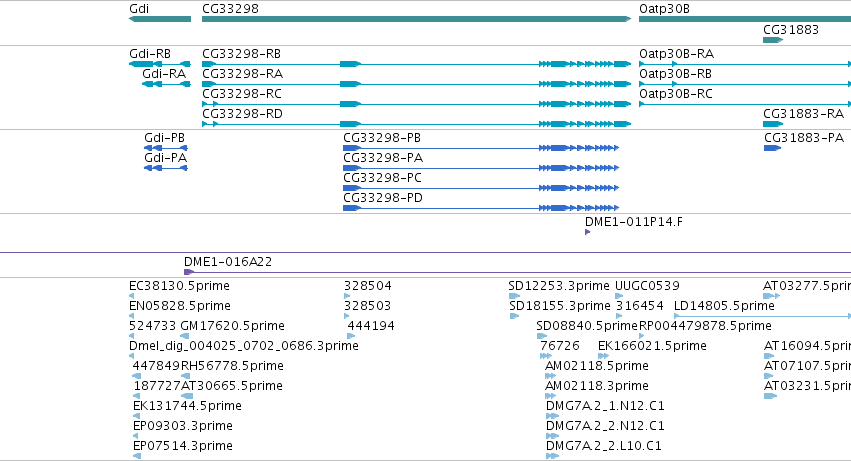Click the AT03231 EST label
The image size is (851, 461).
tap(808, 387)
